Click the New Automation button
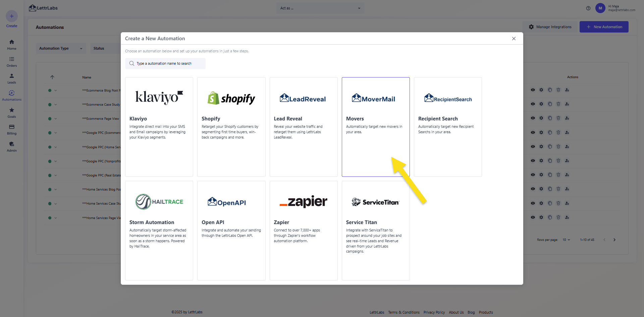644x317 pixels. pyautogui.click(x=604, y=27)
